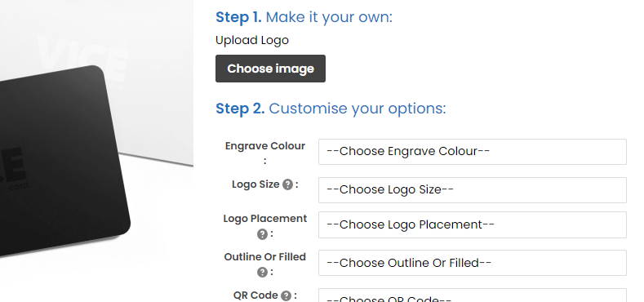Click the Step 2 Customise your options heading
The height and width of the screenshot is (302, 644).
click(331, 109)
